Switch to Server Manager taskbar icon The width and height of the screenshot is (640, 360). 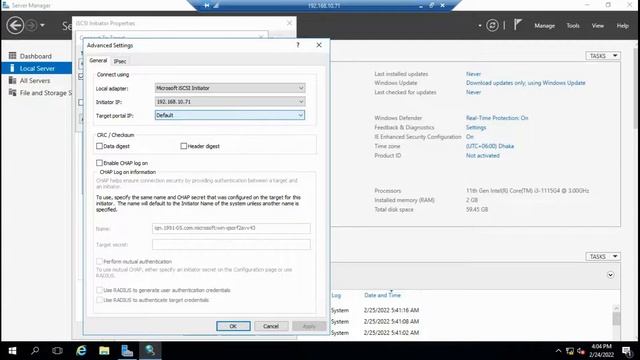click(x=127, y=351)
